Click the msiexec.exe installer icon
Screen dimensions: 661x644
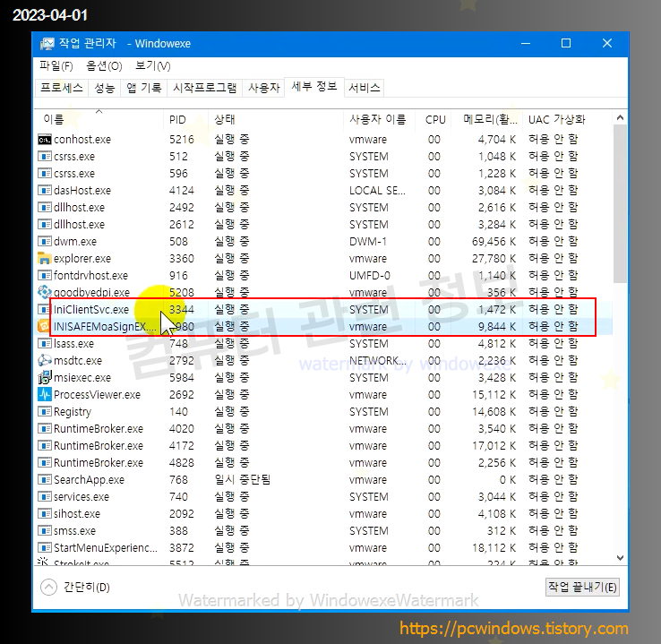tap(44, 378)
